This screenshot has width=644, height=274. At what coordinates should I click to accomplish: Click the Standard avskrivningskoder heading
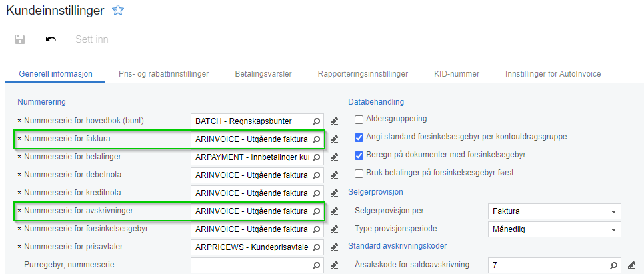[x=397, y=245]
